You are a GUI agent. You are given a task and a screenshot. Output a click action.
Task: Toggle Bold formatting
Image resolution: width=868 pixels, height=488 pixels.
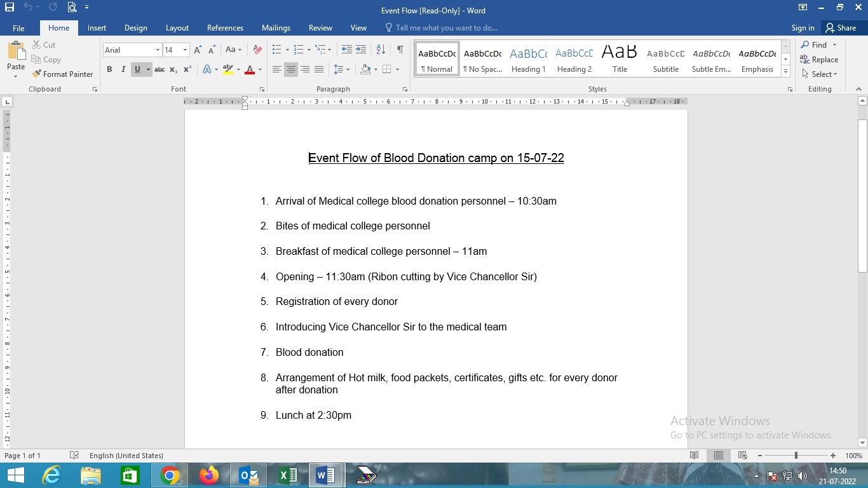[x=109, y=69]
